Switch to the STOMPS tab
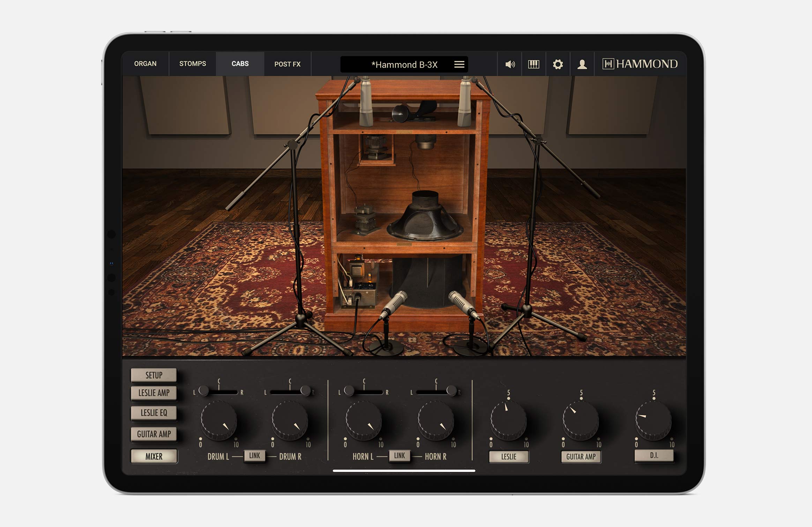Image resolution: width=812 pixels, height=527 pixels. point(192,64)
